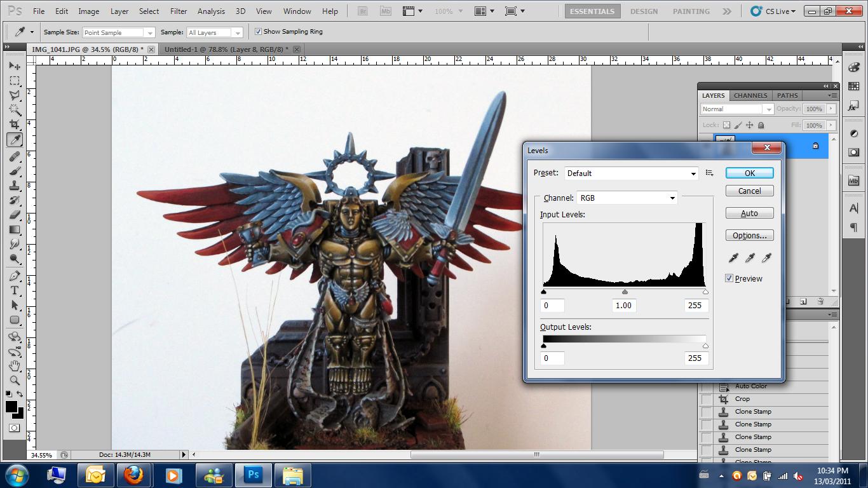Image resolution: width=868 pixels, height=488 pixels.
Task: Select the Type tool
Action: tap(15, 290)
